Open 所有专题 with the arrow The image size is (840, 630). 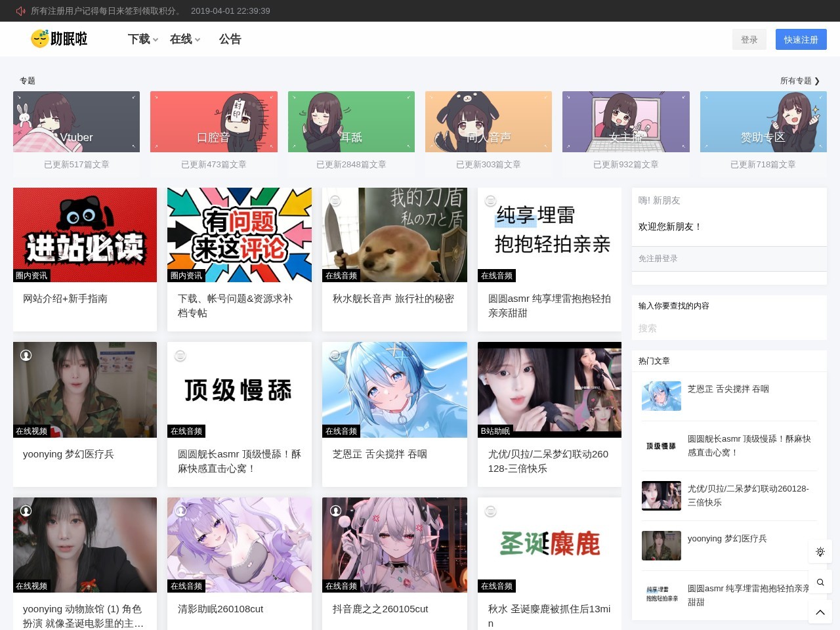[x=799, y=81]
